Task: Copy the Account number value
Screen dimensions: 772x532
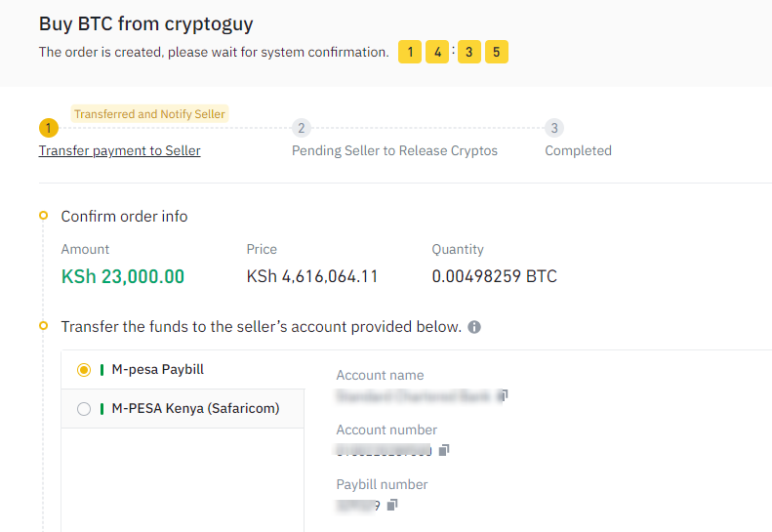Action: (443, 450)
